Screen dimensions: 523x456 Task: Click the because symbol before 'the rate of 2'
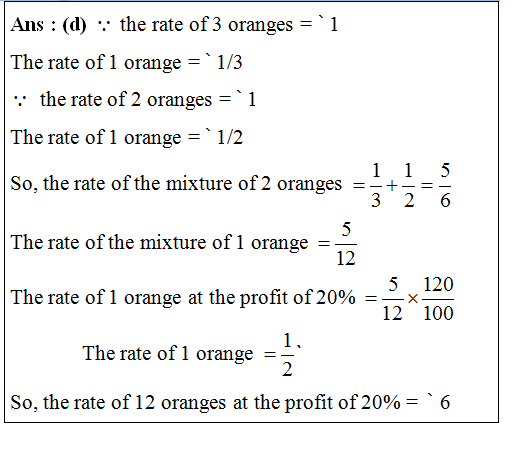tap(20, 100)
